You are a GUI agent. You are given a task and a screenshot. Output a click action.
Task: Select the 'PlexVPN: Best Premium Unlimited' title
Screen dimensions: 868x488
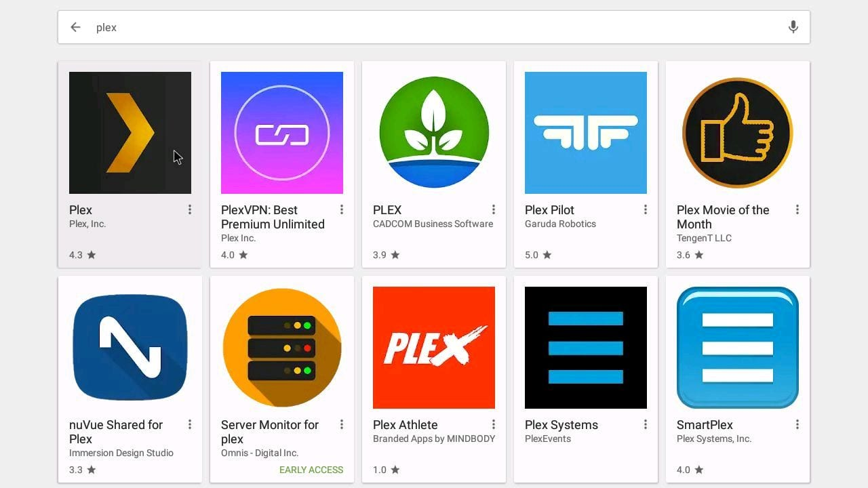(x=273, y=217)
